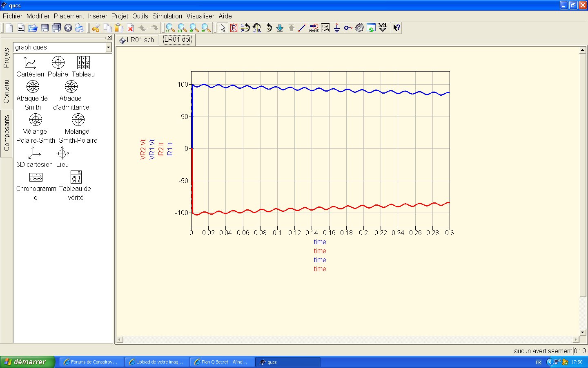This screenshot has width=588, height=368.
Task: Save all open documents
Action: [56, 28]
